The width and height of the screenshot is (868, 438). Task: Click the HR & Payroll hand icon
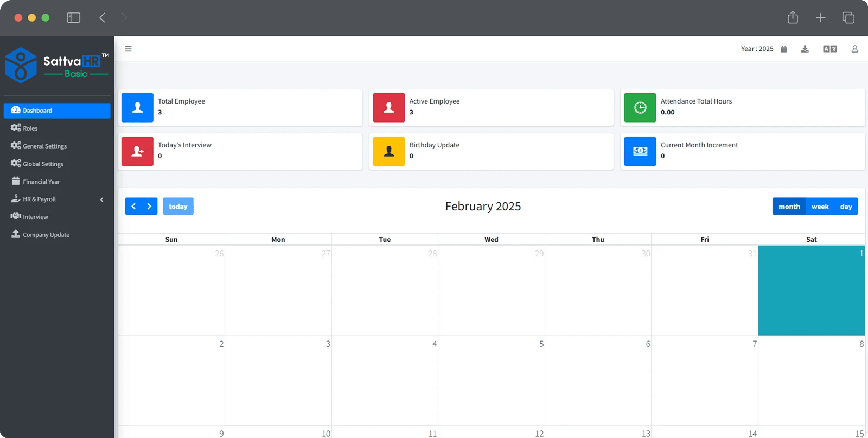click(16, 198)
